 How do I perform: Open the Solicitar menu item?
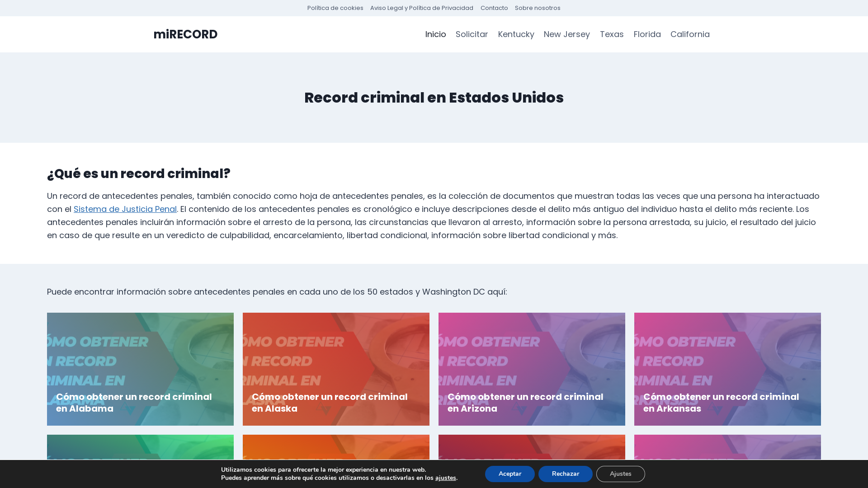(472, 34)
